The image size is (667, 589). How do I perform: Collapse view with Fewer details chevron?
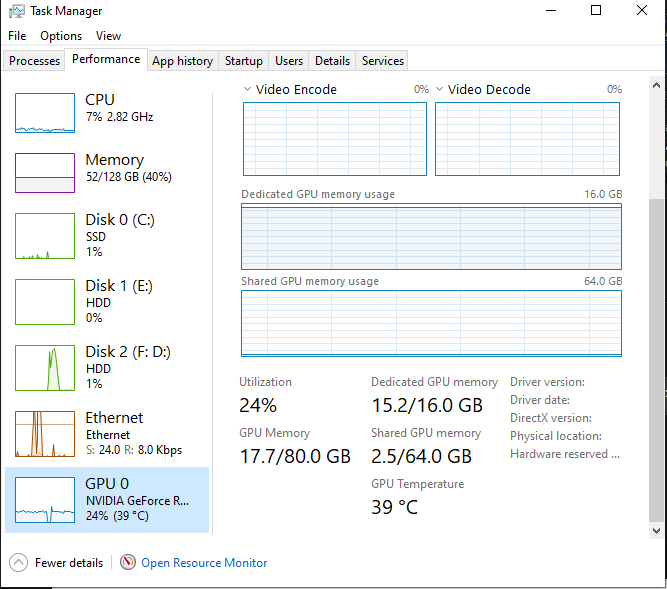18,563
